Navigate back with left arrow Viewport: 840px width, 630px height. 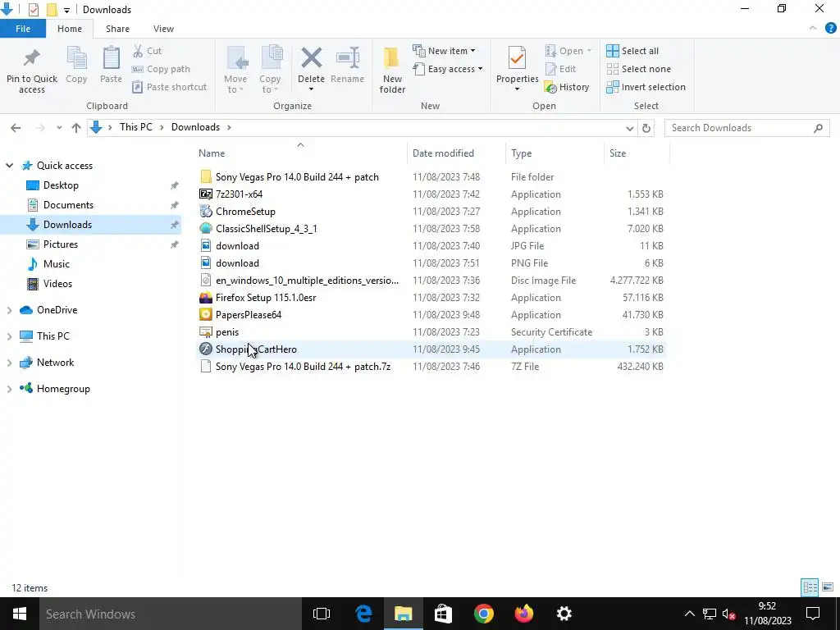pos(16,127)
